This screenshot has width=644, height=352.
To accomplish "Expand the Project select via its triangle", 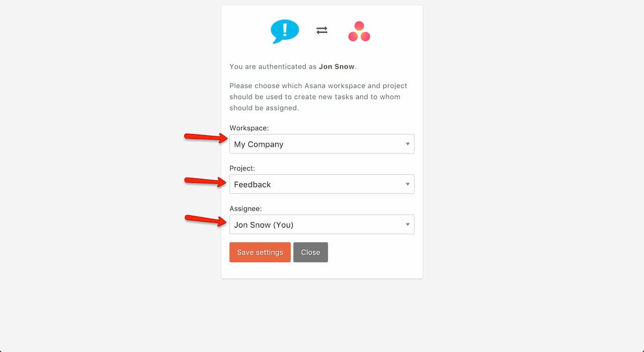I will point(408,184).
